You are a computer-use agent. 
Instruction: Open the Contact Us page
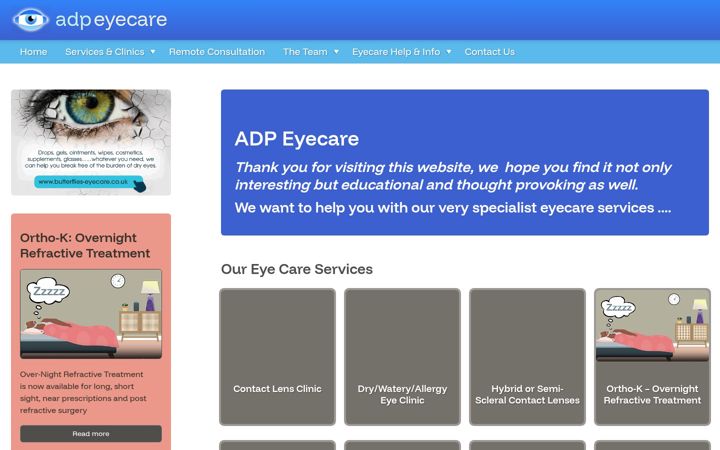coord(489,52)
